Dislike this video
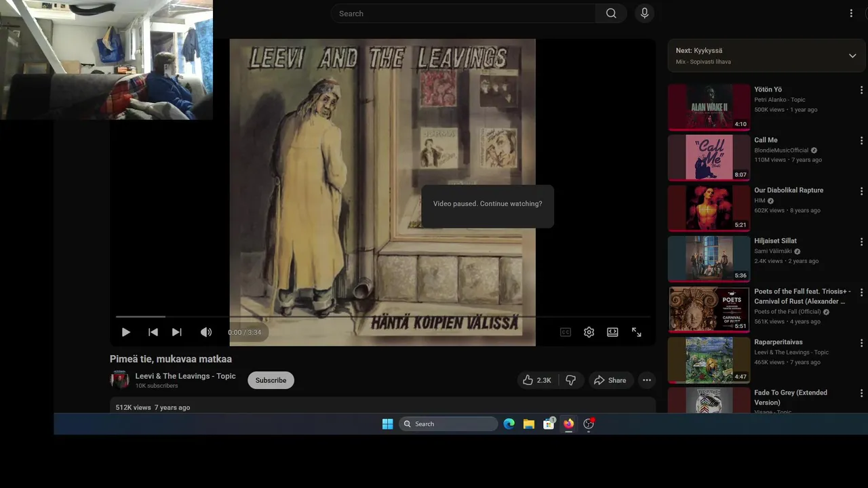The width and height of the screenshot is (868, 488). coord(571,380)
